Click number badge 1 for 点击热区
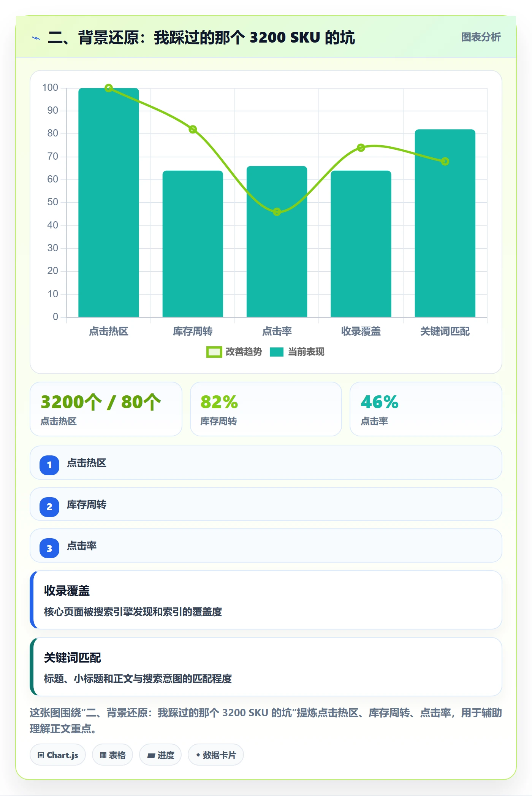The width and height of the screenshot is (532, 796). (x=49, y=465)
